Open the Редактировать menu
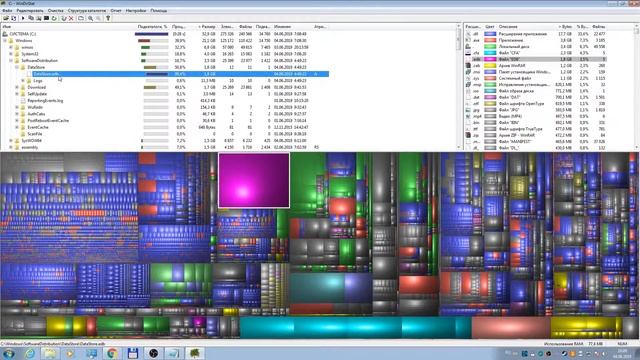The height and width of the screenshot is (360, 640). pyautogui.click(x=30, y=11)
